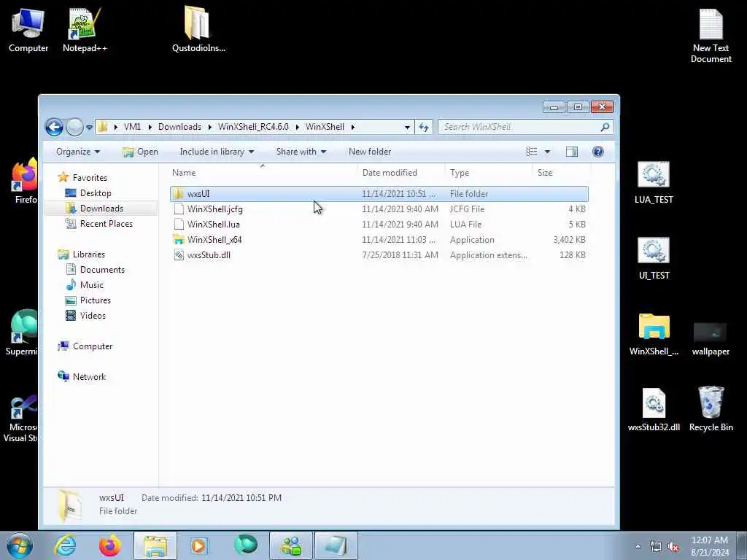Open the recent pages dropdown beside Forward
The height and width of the screenshot is (560, 747).
(x=89, y=127)
